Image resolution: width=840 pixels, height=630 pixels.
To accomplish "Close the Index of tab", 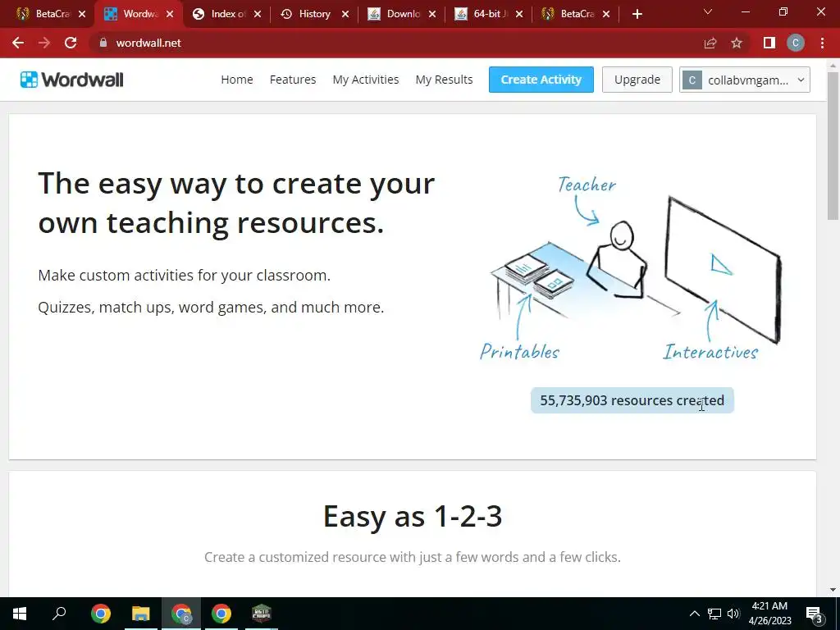I will click(258, 14).
